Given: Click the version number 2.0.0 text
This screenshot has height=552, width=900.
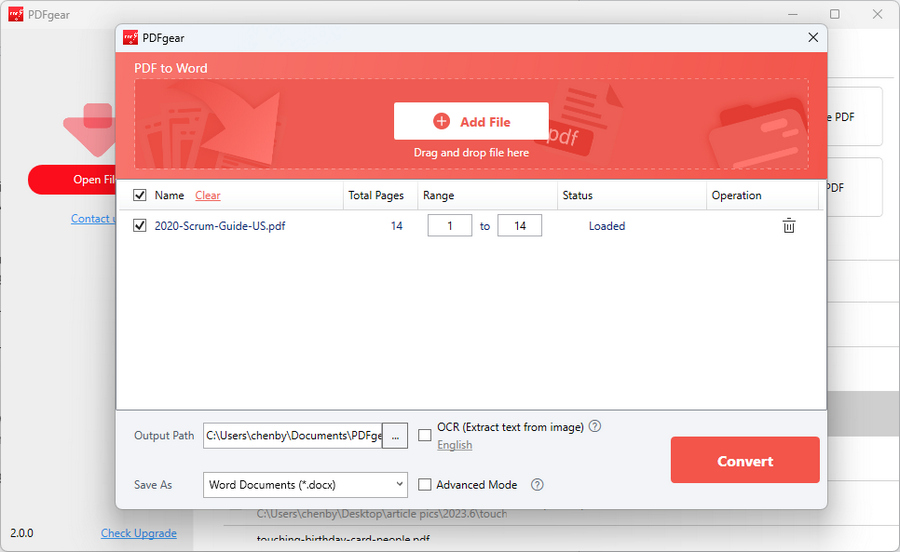Looking at the screenshot, I should [x=22, y=533].
